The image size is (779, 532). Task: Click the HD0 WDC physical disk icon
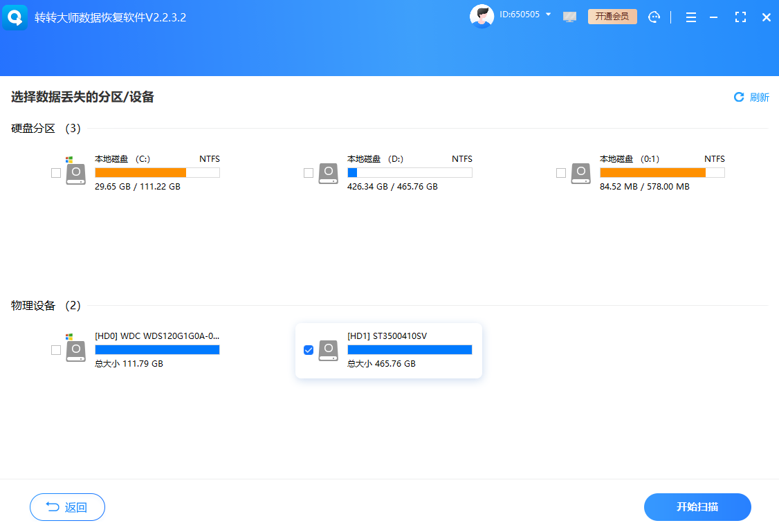coord(75,350)
